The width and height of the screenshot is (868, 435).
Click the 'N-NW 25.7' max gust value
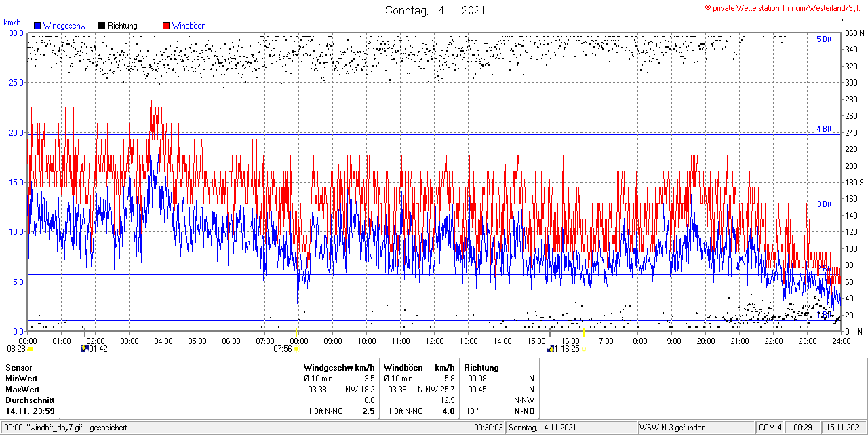pos(436,390)
